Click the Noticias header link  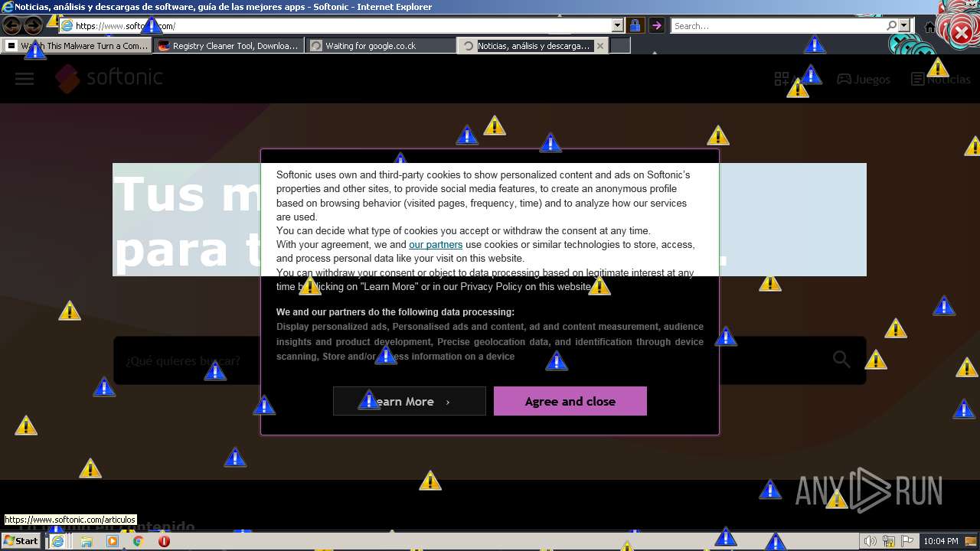point(940,79)
